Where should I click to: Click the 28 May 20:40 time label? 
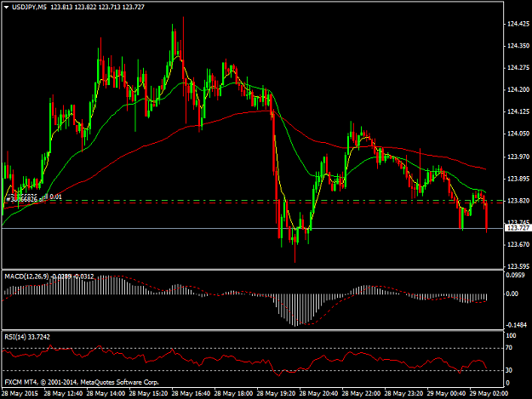[x=318, y=394]
